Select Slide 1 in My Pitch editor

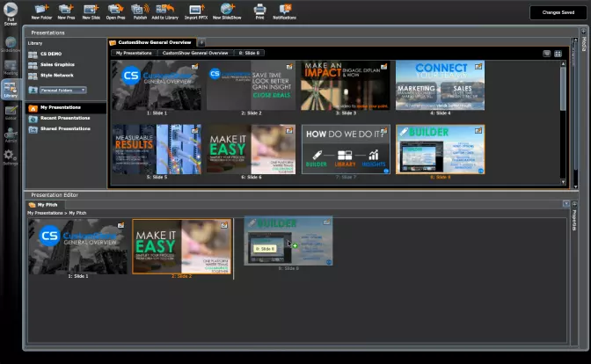pos(78,247)
